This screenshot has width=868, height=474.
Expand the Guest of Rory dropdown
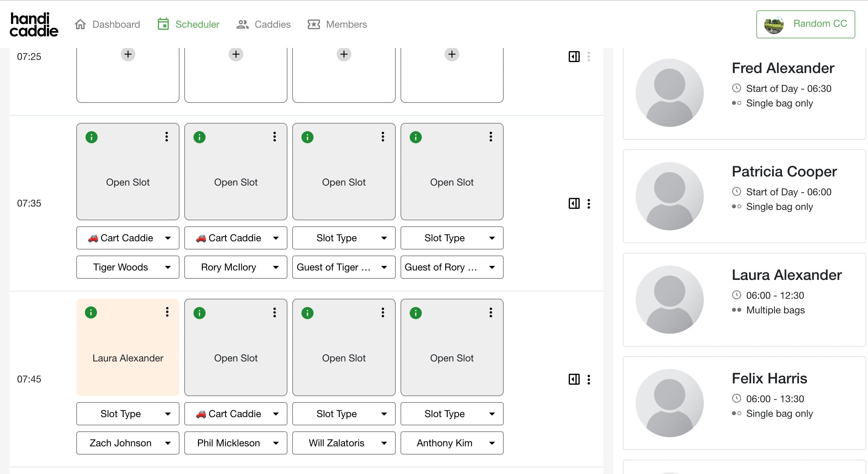(452, 267)
